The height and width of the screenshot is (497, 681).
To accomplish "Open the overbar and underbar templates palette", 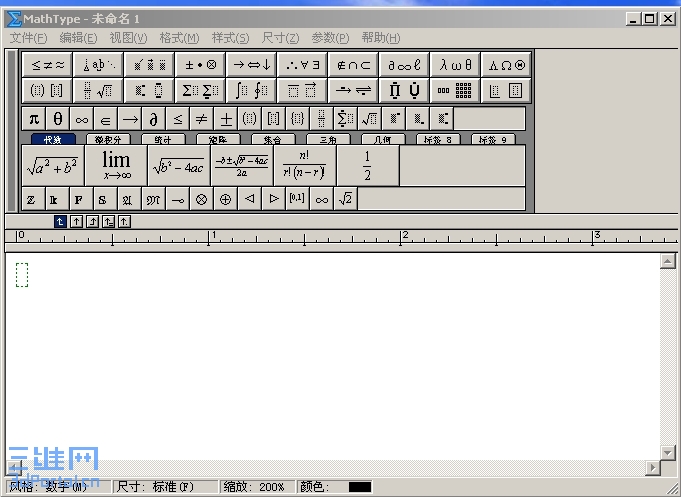I will pyautogui.click(x=302, y=90).
